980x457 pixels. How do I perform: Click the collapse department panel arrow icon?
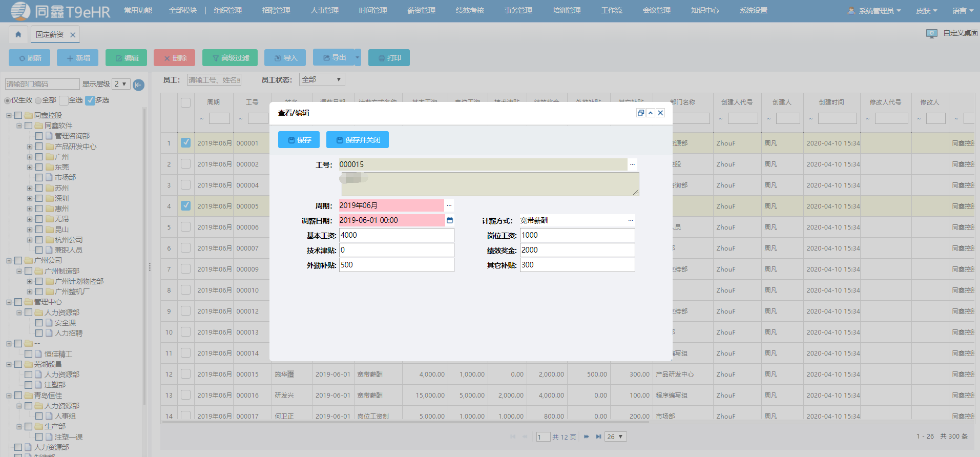138,85
